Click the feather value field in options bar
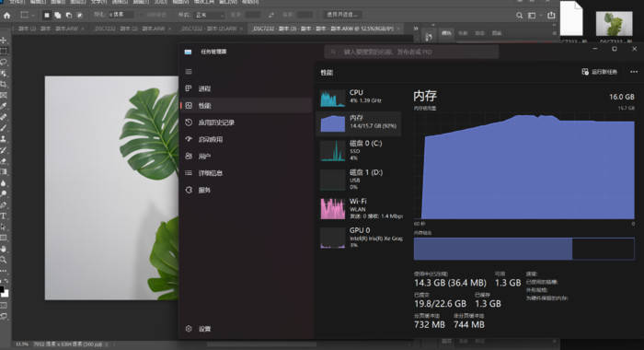The height and width of the screenshot is (350, 644). point(121,15)
